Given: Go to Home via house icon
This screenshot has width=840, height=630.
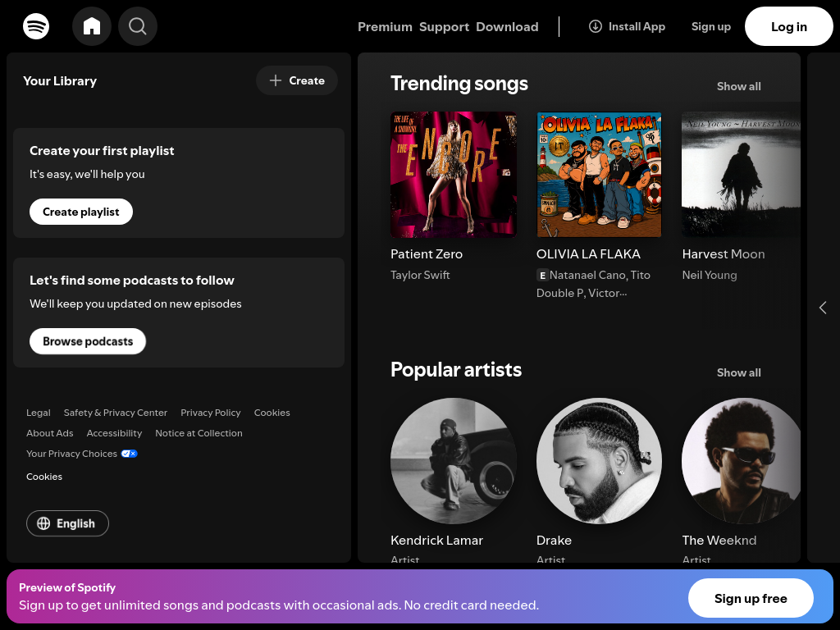Looking at the screenshot, I should (92, 26).
